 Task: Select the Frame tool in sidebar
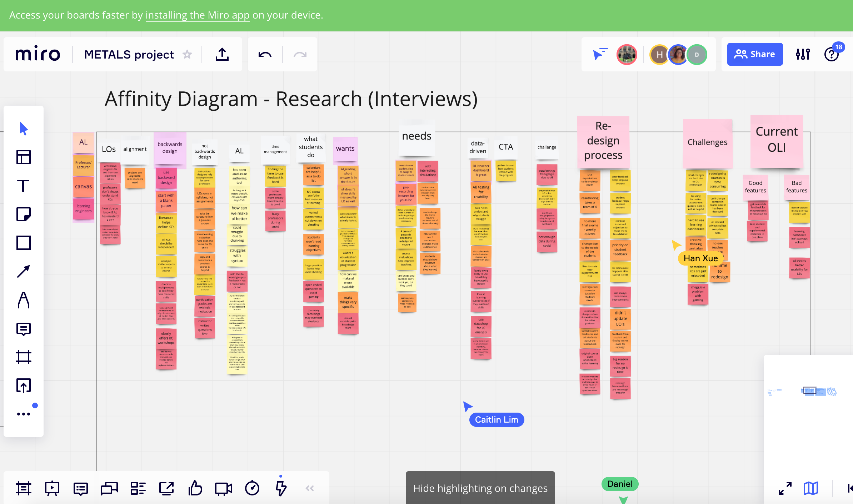(x=24, y=357)
